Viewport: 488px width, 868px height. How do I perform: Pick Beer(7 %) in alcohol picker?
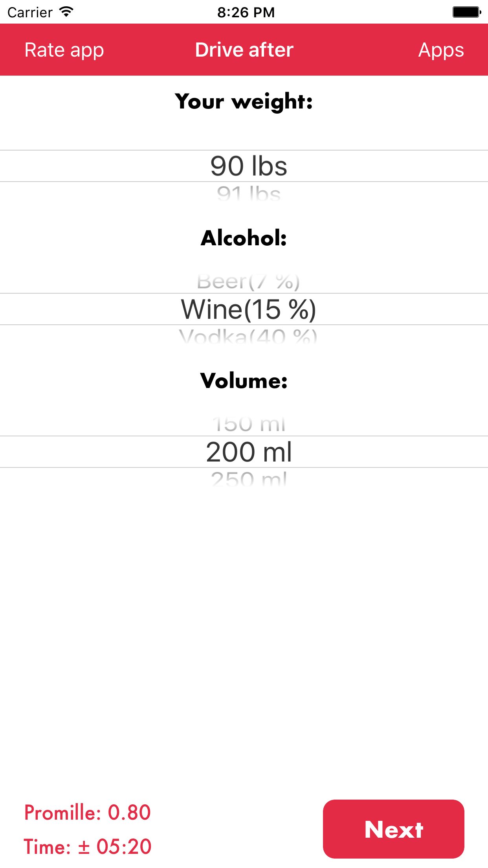[248, 282]
